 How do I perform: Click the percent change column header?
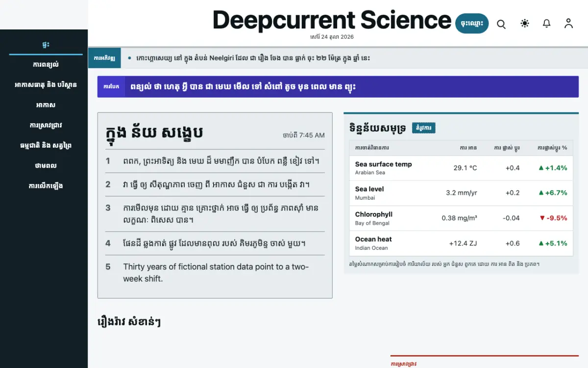(552, 148)
